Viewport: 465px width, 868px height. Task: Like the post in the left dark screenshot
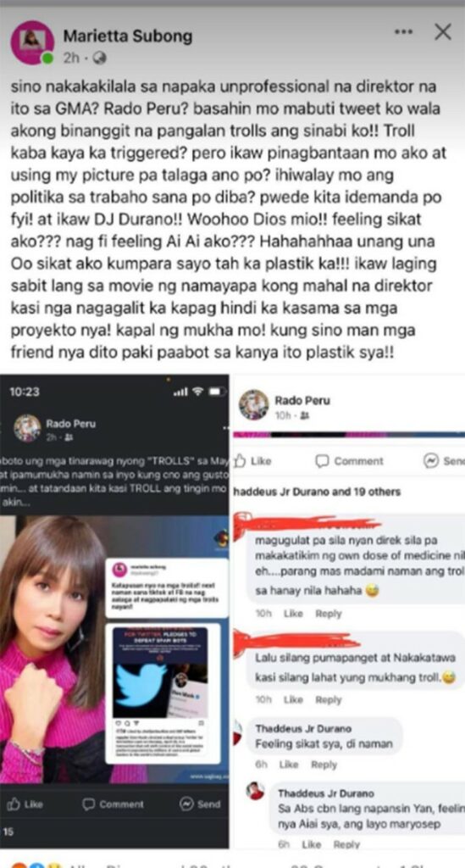point(25,804)
